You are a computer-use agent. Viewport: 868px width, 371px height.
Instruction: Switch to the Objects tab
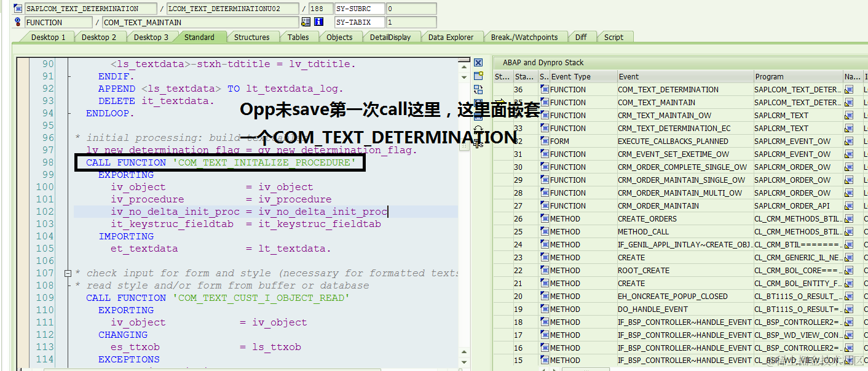[x=339, y=38]
